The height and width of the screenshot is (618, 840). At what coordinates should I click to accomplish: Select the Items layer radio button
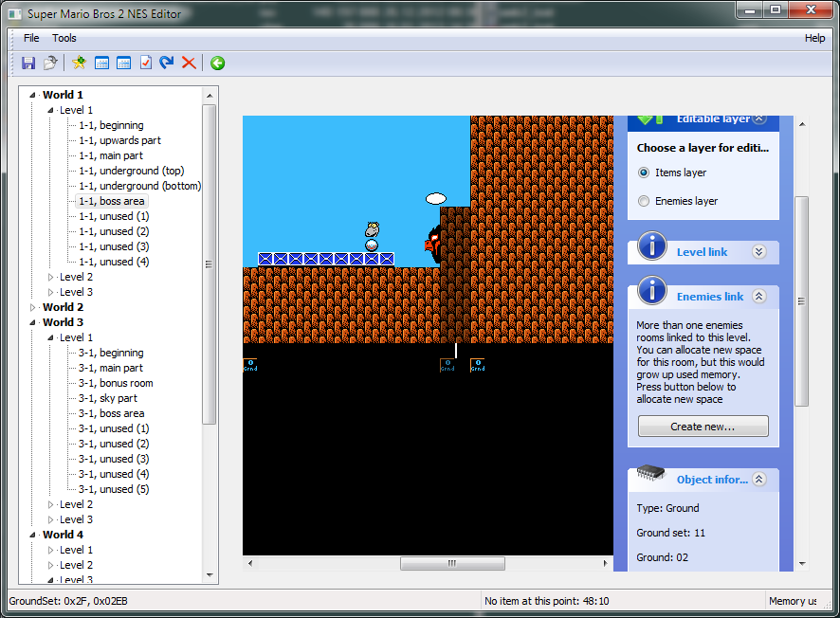tap(644, 173)
